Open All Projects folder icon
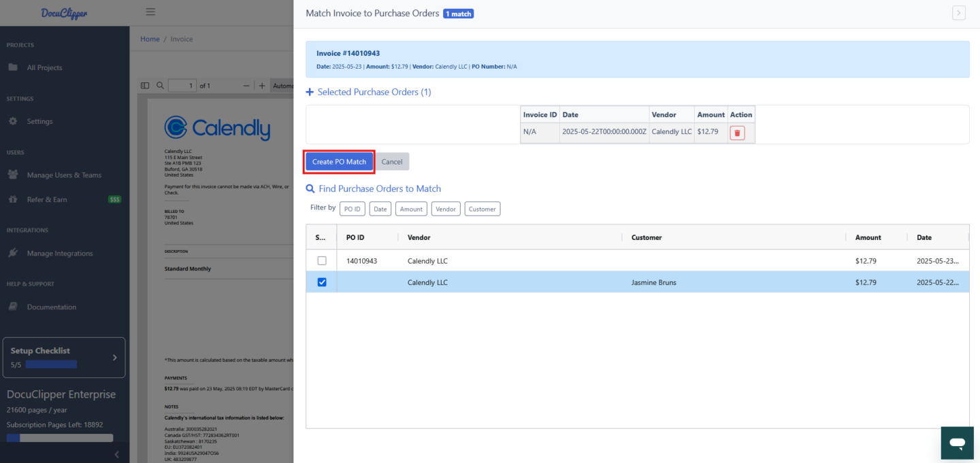Screen dimensions: 980x463 click(13, 67)
